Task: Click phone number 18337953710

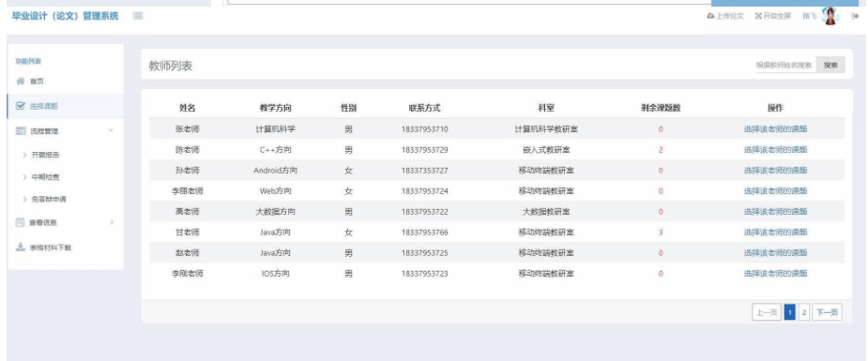Action: (x=424, y=129)
